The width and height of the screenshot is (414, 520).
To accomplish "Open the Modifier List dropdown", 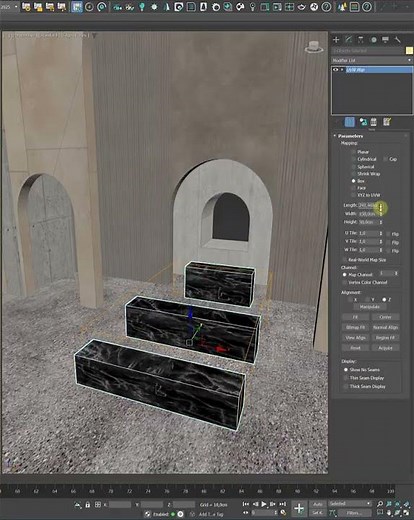I will point(372,60).
